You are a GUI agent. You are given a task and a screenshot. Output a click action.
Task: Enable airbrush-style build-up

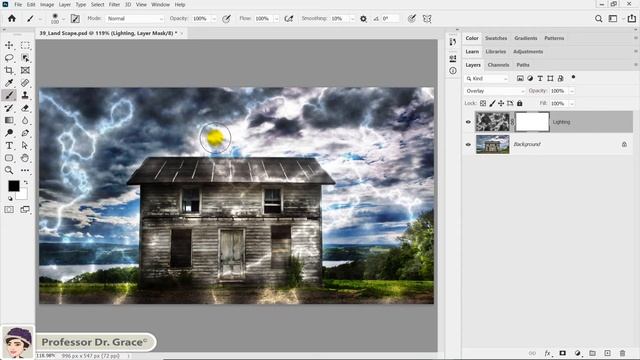click(289, 19)
